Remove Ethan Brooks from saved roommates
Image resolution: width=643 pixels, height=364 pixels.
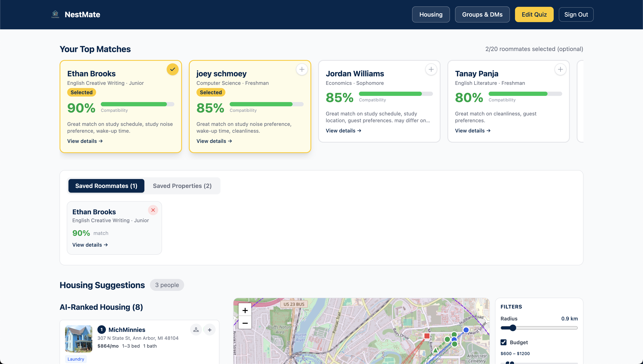point(153,210)
